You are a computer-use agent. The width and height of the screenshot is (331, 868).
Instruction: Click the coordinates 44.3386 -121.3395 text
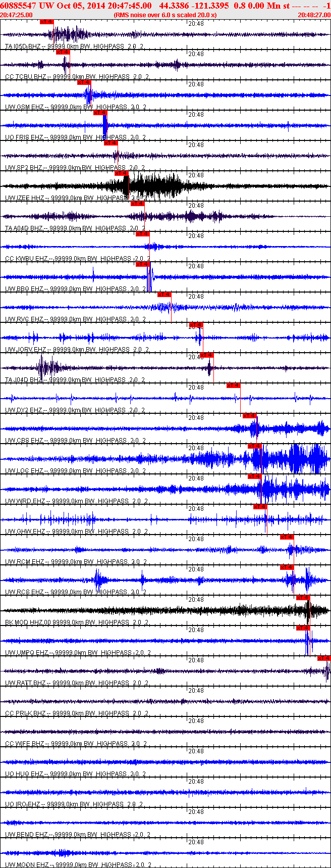194,6
